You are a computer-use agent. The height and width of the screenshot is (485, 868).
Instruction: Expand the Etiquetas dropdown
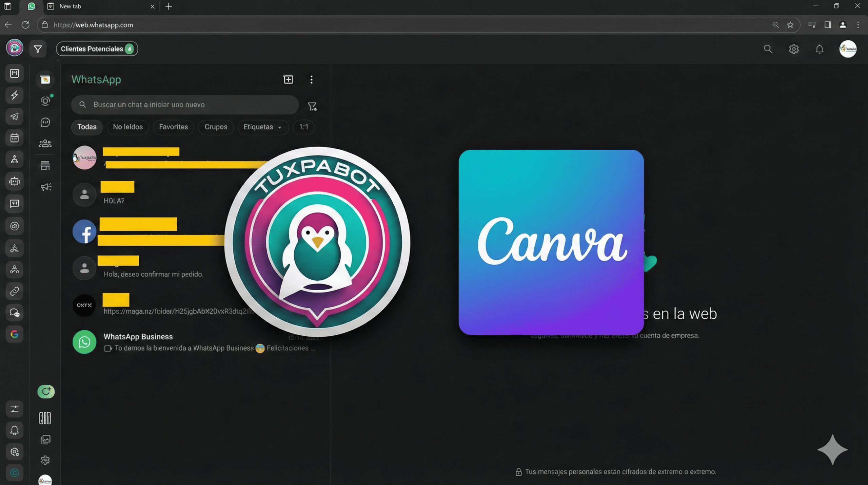[x=263, y=127]
